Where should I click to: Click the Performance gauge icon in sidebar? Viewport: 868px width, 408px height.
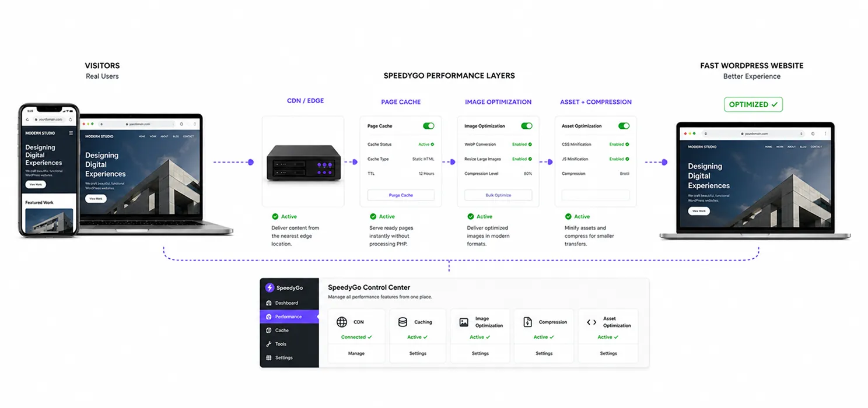(x=269, y=316)
